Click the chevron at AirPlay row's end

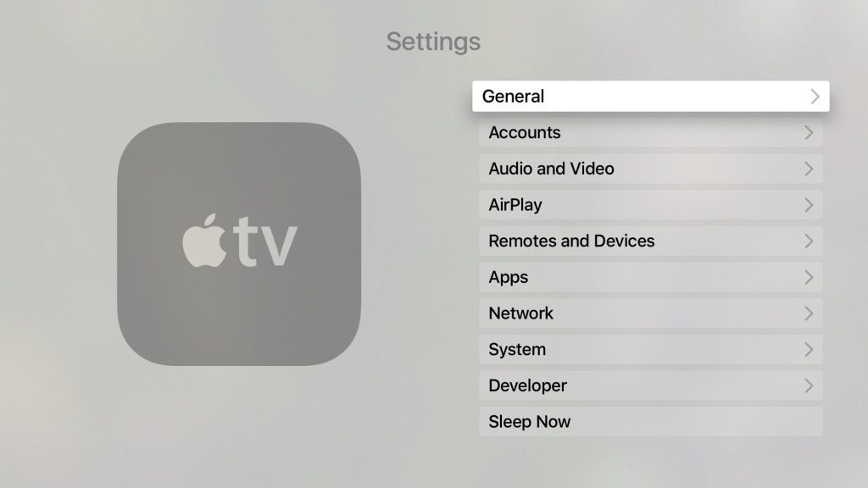click(809, 205)
